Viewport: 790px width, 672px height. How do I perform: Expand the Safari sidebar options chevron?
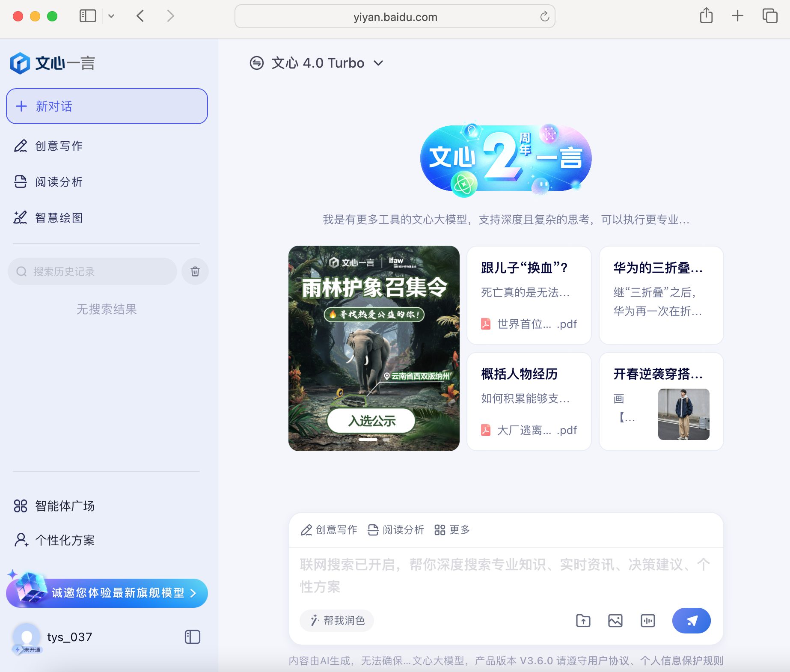(111, 16)
